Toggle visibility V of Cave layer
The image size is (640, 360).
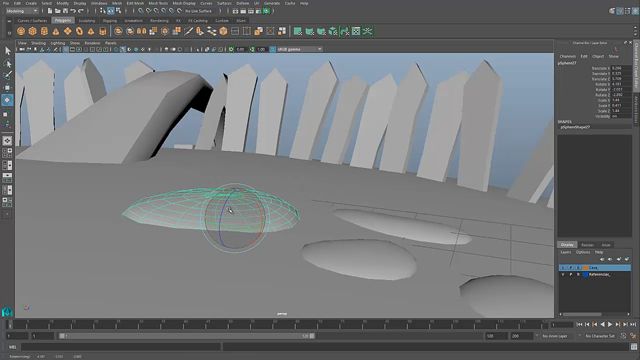(563, 268)
